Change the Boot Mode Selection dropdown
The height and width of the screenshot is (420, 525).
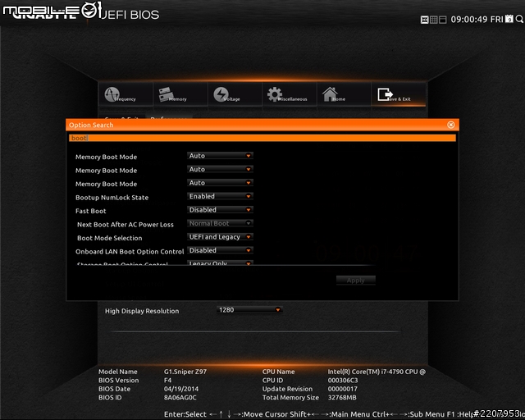pyautogui.click(x=220, y=237)
